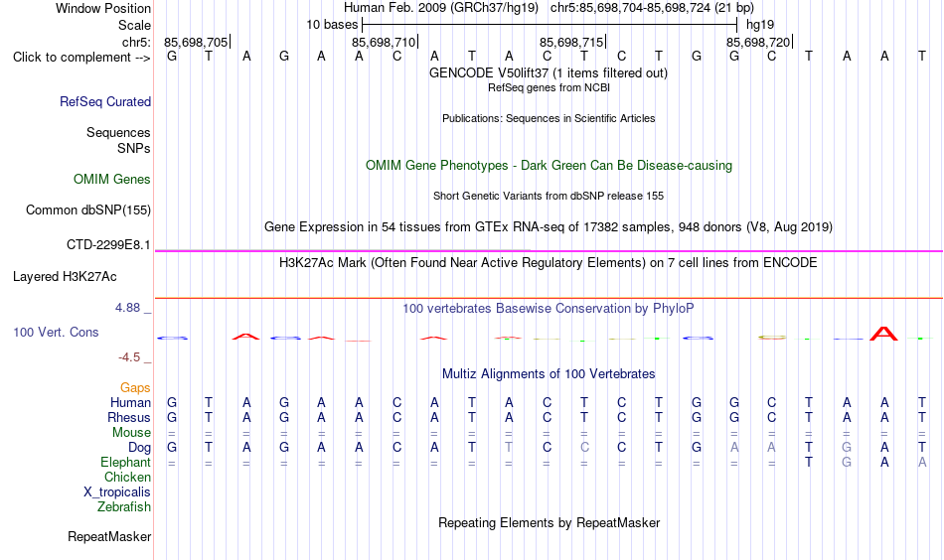Screen dimensions: 944x560
Task: Click the hg19 assembly label by scale
Action: [760, 25]
